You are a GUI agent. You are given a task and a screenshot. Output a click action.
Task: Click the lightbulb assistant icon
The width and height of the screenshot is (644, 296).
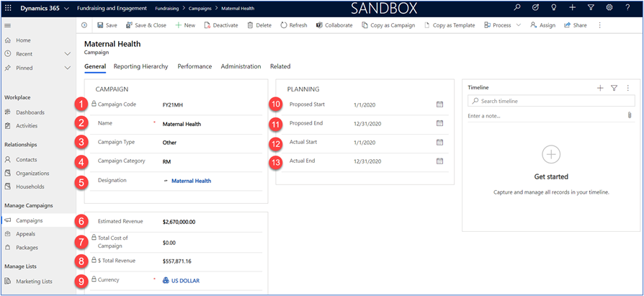554,7
